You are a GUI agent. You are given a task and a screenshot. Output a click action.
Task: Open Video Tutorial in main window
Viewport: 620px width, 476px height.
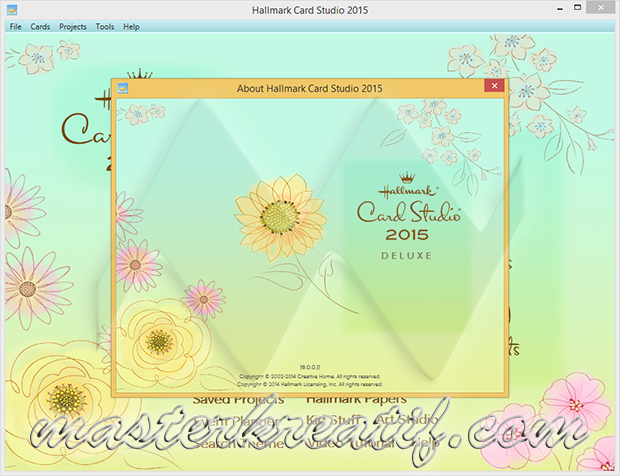[x=350, y=443]
